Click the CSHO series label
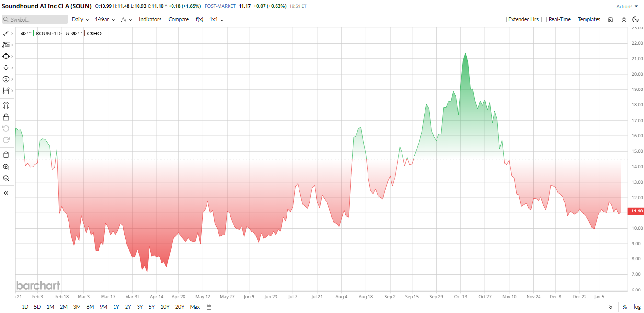The height and width of the screenshot is (313, 644). 94,34
